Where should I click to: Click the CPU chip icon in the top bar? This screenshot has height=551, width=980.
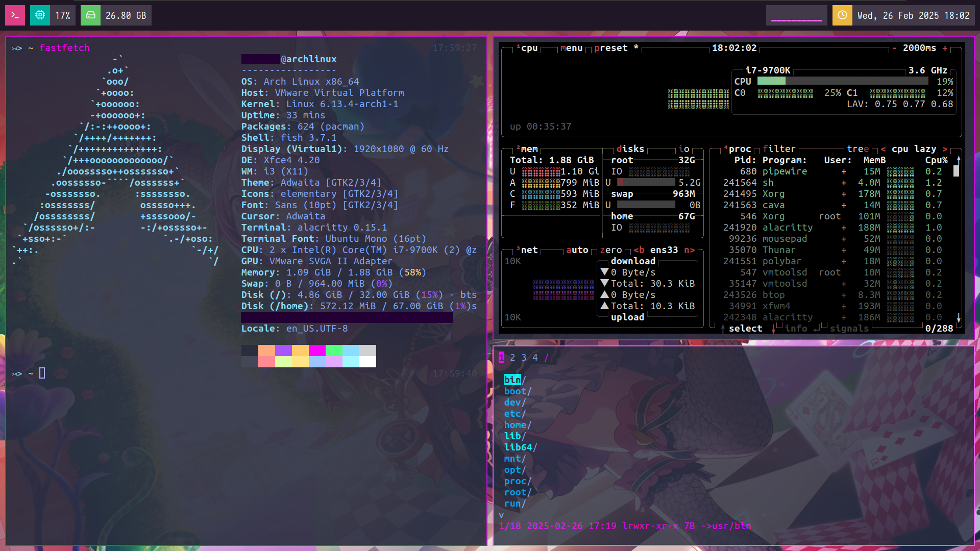click(x=40, y=15)
